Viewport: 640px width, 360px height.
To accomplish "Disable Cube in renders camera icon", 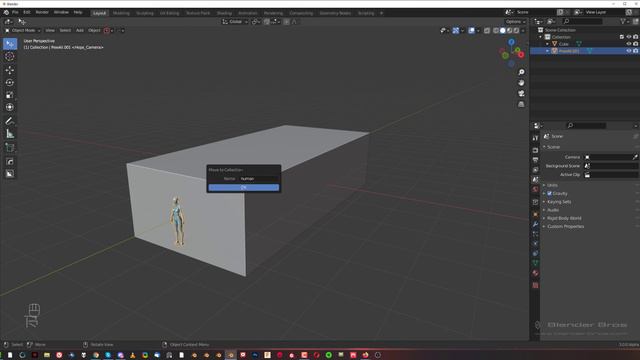I will tap(636, 44).
